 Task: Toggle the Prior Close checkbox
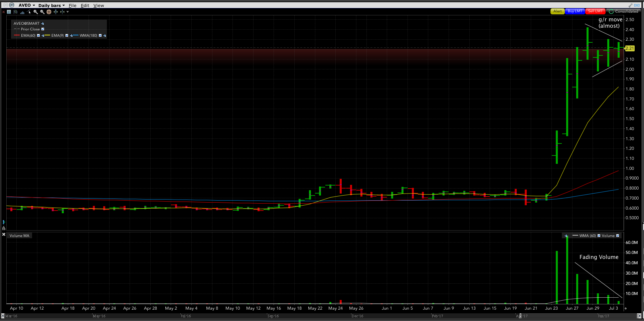43,29
